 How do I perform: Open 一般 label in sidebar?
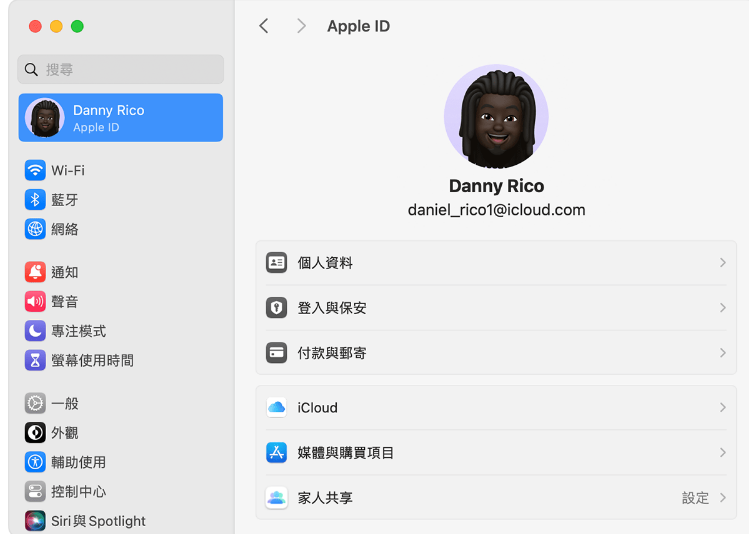[x=64, y=404]
